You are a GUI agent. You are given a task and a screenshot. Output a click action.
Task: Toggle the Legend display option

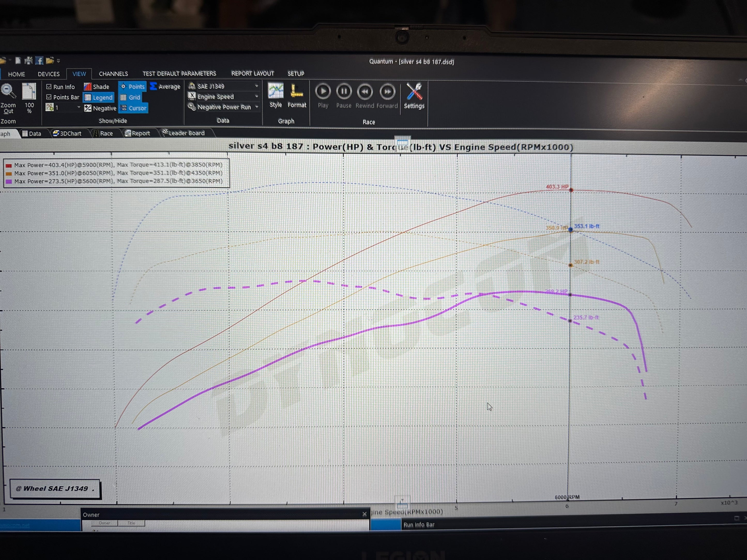98,97
